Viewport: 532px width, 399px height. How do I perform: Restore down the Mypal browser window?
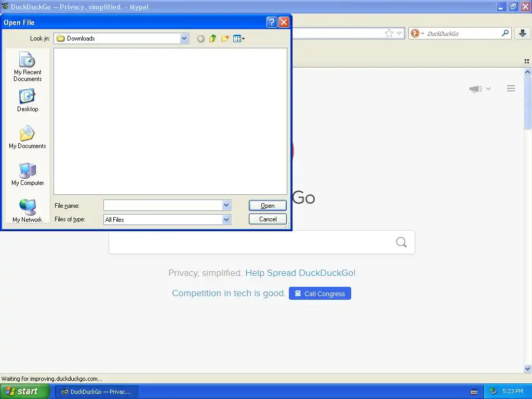pos(513,7)
